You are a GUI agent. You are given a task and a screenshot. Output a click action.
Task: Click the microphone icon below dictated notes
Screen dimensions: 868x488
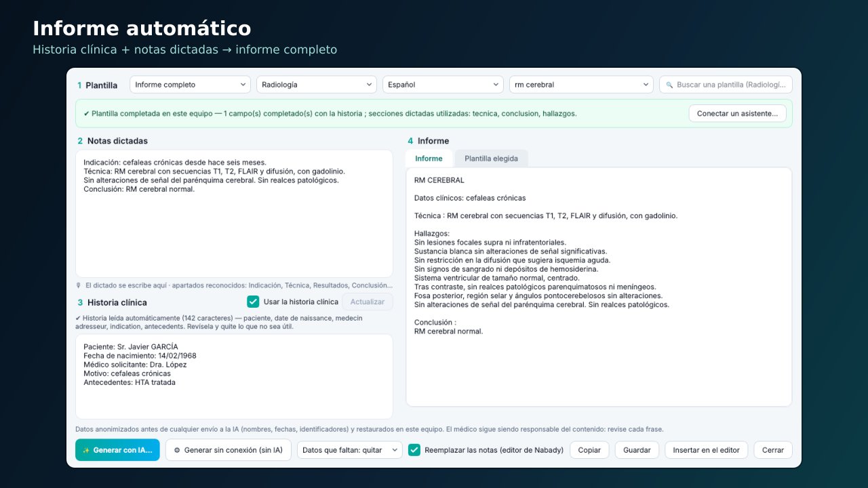(x=79, y=285)
